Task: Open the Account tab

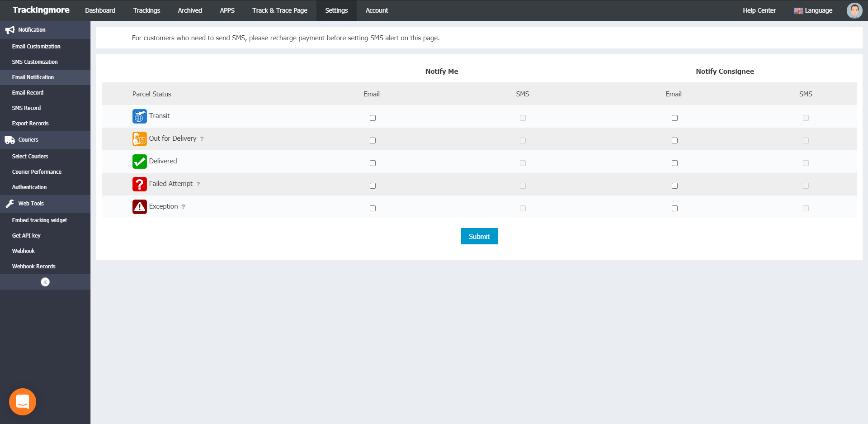Action: (x=377, y=10)
